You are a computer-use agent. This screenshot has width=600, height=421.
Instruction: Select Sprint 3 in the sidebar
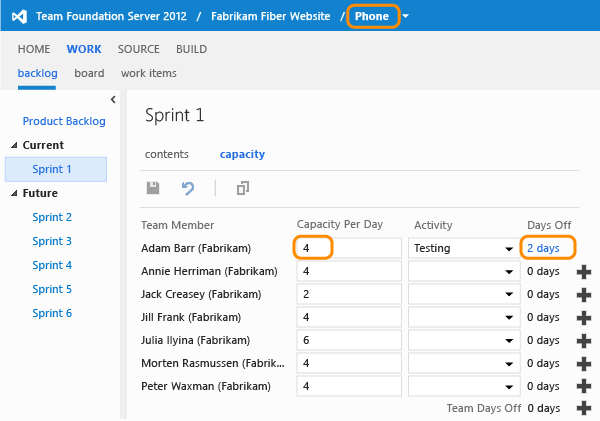(x=52, y=241)
